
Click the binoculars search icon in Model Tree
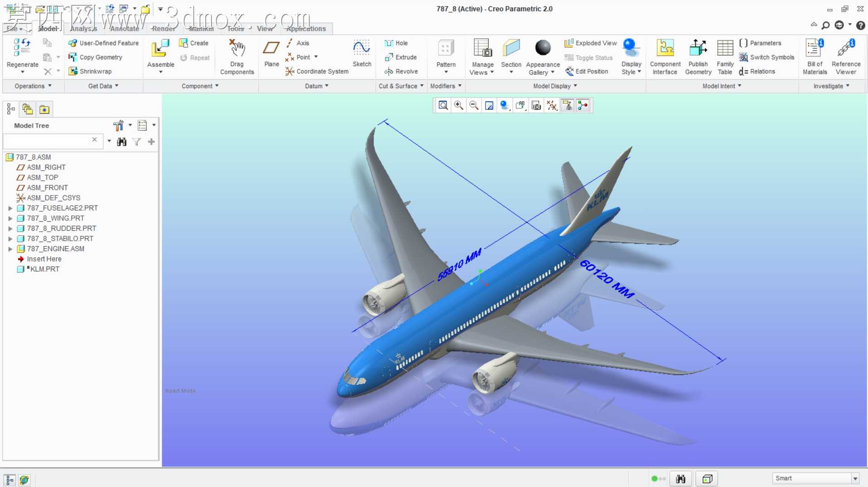[x=121, y=142]
